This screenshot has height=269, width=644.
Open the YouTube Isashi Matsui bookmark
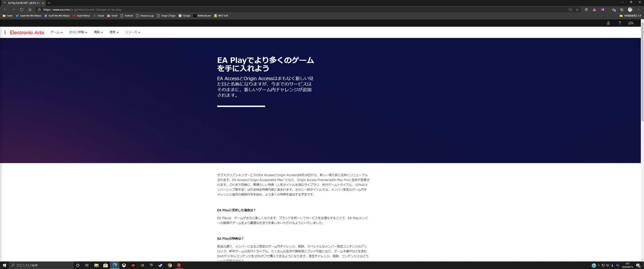pyautogui.click(x=81, y=15)
